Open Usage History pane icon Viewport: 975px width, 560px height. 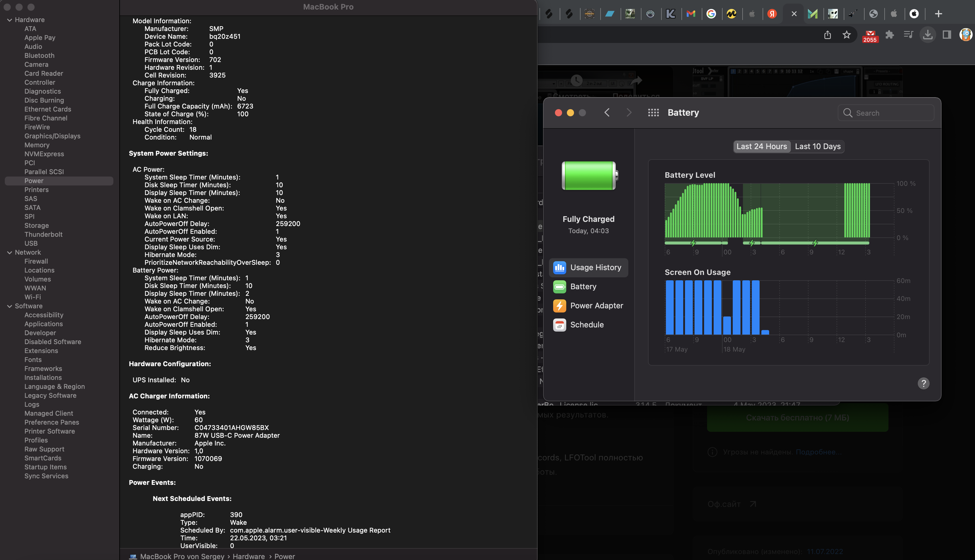tap(559, 268)
